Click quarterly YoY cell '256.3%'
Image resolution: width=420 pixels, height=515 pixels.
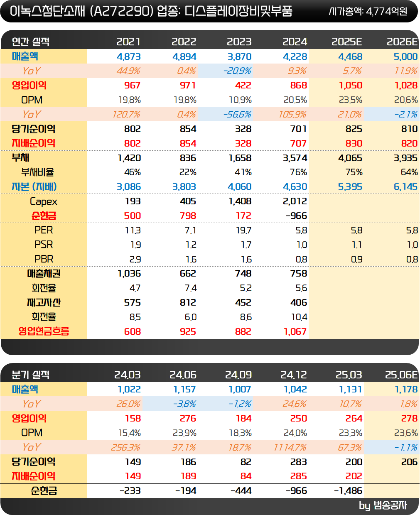pyautogui.click(x=125, y=447)
